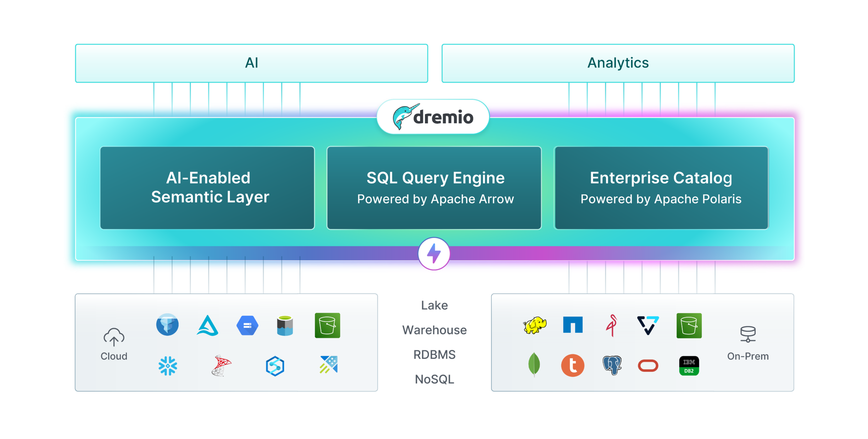Select the Snowflake logo icon
The image size is (868, 439).
coord(167,365)
